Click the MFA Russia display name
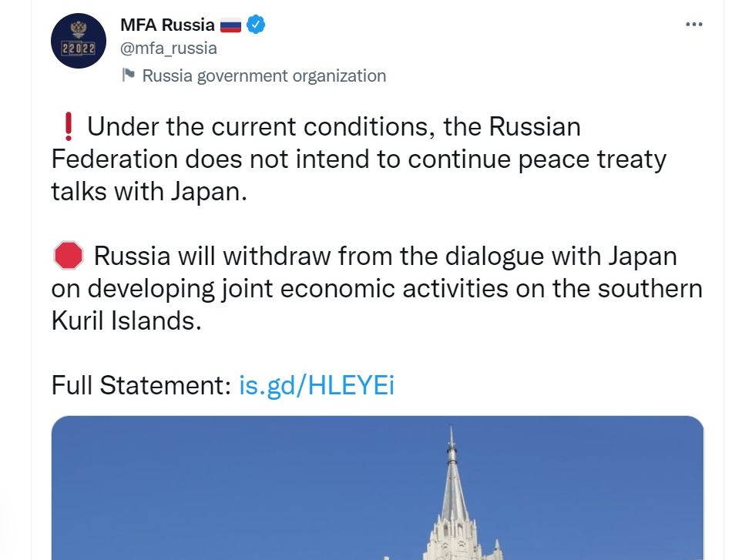 tap(167, 25)
